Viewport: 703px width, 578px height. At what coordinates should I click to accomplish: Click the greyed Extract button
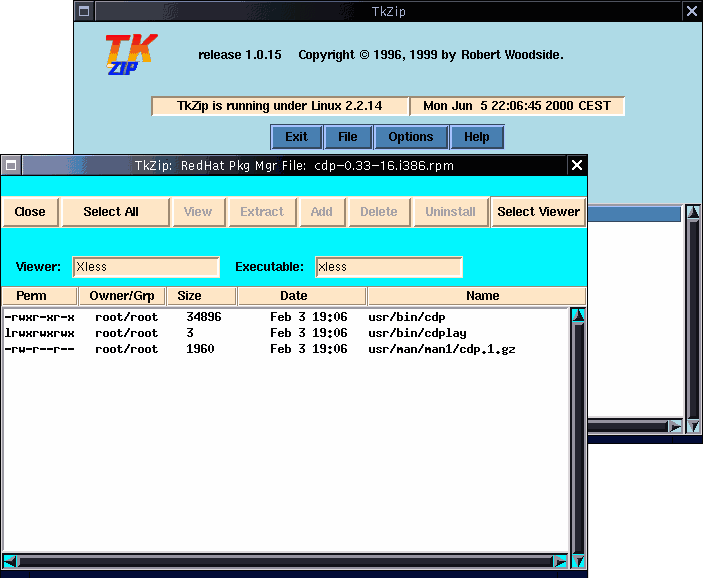coord(262,212)
